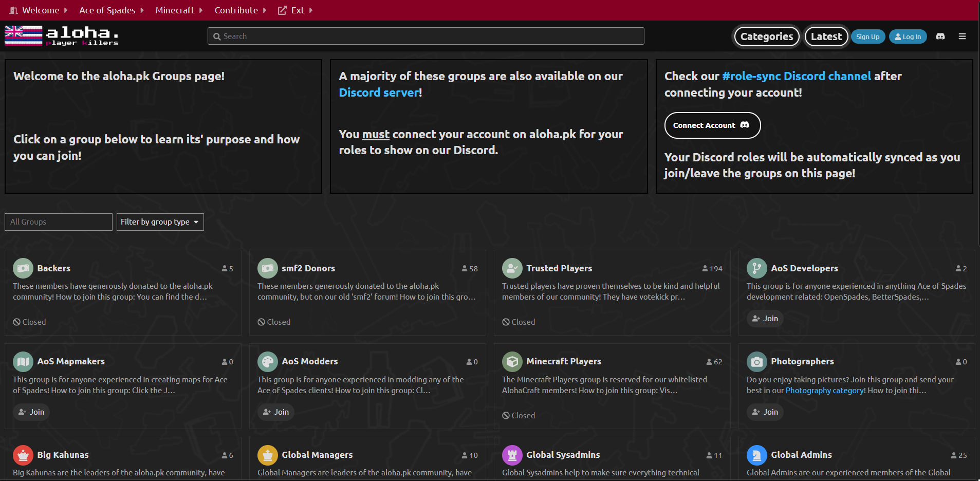
Task: Click the smf2 Donors group icon
Action: click(267, 268)
